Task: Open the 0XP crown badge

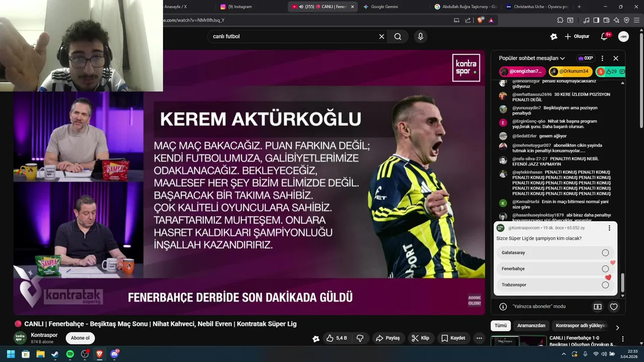Action: coord(586,58)
